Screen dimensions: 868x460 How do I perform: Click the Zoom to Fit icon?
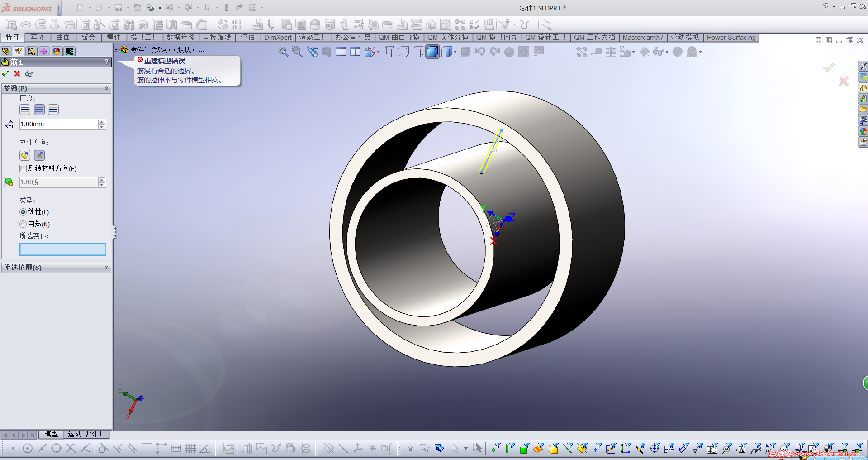(283, 52)
